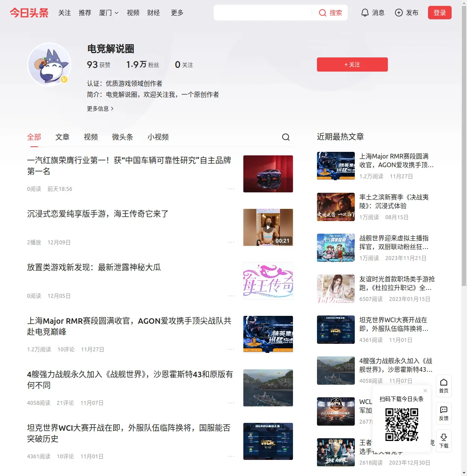The image size is (467, 476).
Task: Open article 放置类游戏新发现
Action: pyautogui.click(x=94, y=267)
